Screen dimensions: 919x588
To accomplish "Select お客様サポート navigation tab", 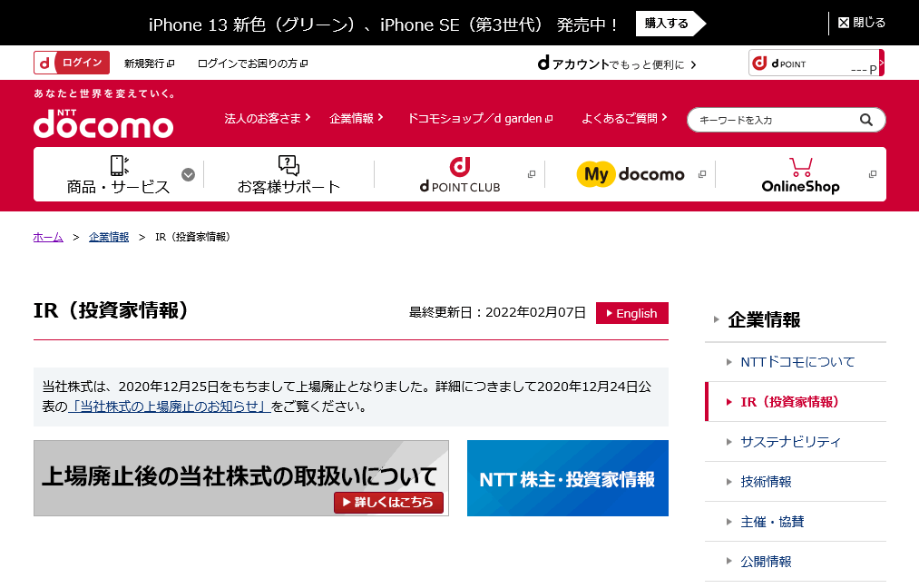I will point(288,175).
